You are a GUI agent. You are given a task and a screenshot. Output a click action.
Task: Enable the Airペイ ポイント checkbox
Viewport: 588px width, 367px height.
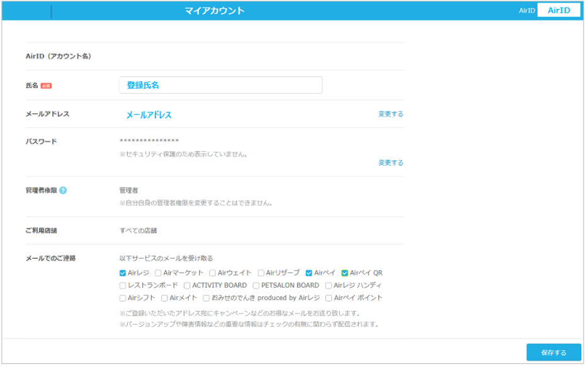[329, 298]
